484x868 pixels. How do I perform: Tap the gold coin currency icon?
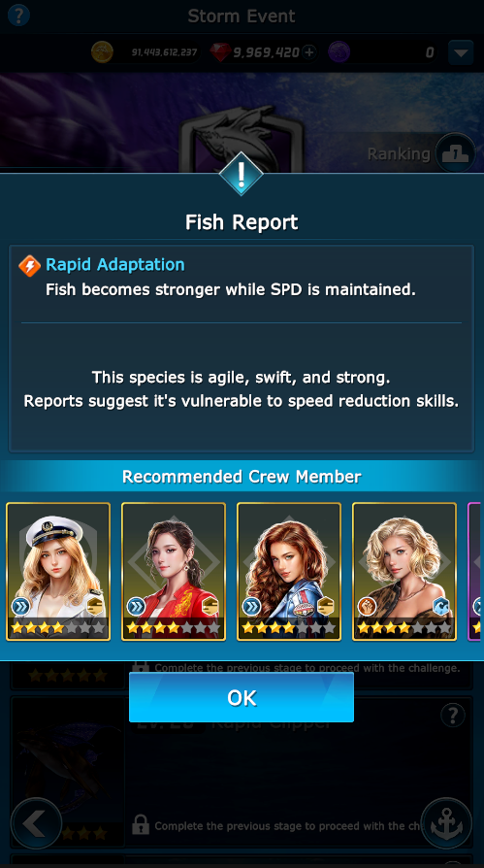point(103,52)
